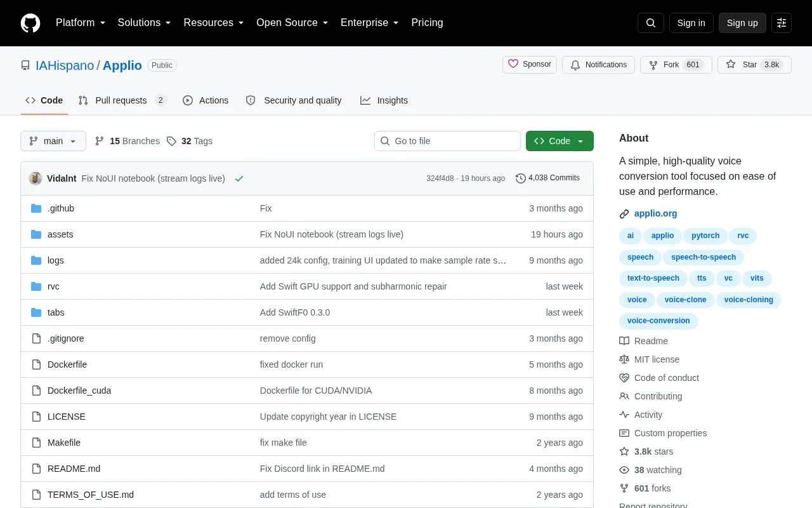Expand the Solutions menu
Screen dimensions: 812x508
[144, 23]
